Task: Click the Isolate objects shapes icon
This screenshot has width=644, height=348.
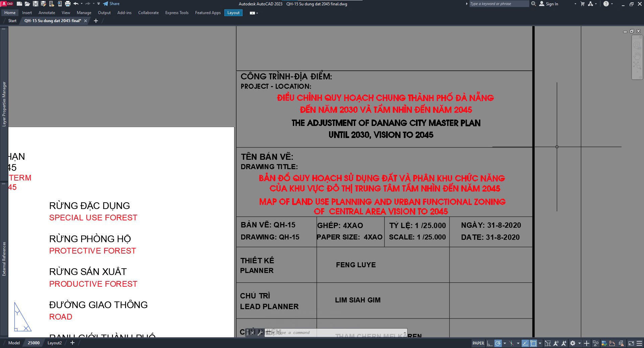Action: 596,343
